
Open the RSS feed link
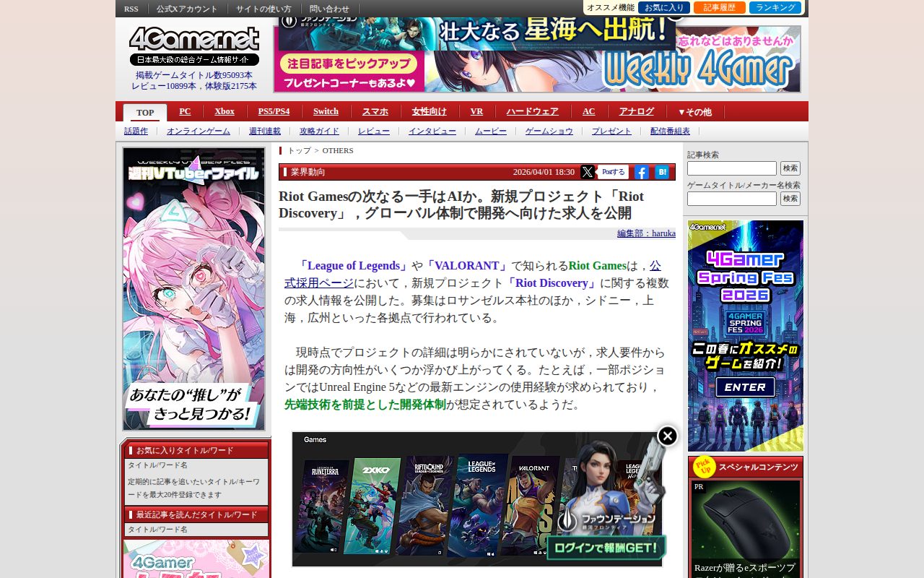click(131, 9)
